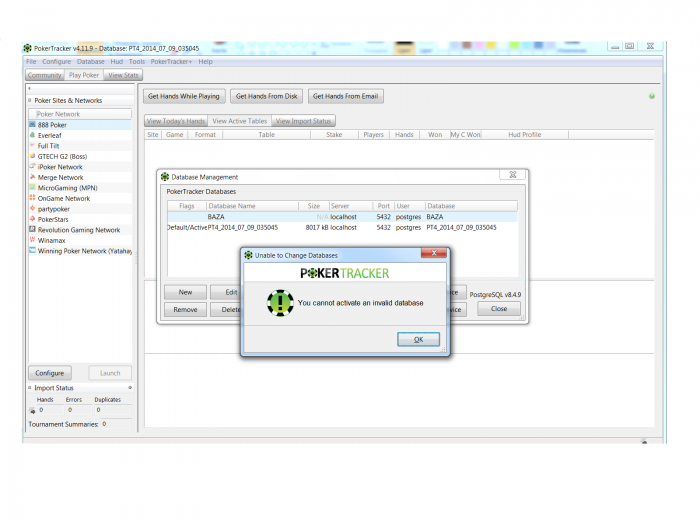700x525 pixels.
Task: Click the Close button in Database Management
Action: pos(499,308)
